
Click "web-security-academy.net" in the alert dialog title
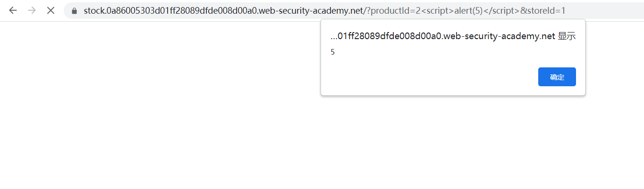point(502,37)
